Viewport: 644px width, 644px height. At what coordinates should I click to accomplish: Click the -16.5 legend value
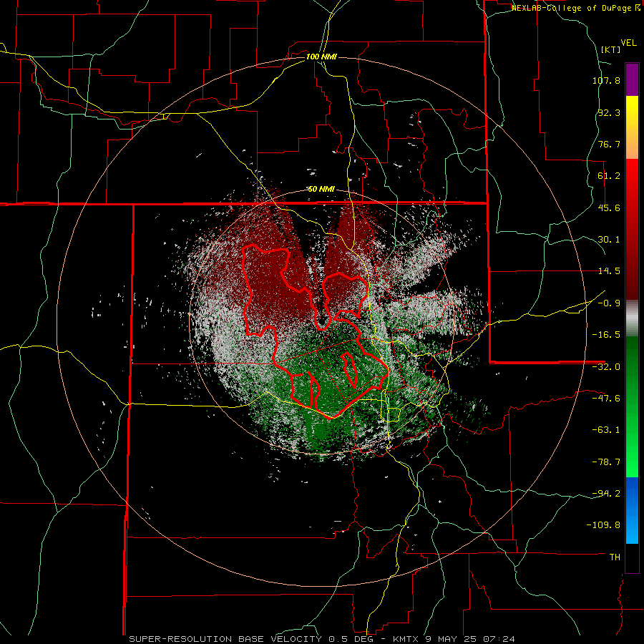click(606, 335)
